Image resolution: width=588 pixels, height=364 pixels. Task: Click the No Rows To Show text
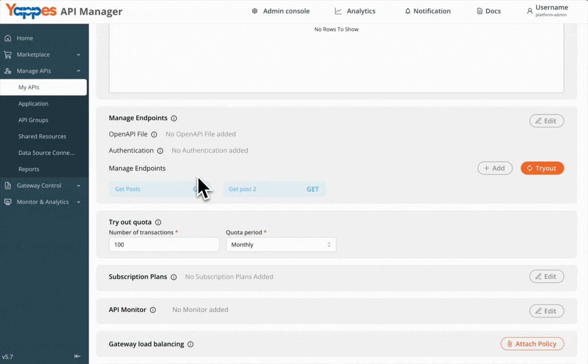[336, 29]
